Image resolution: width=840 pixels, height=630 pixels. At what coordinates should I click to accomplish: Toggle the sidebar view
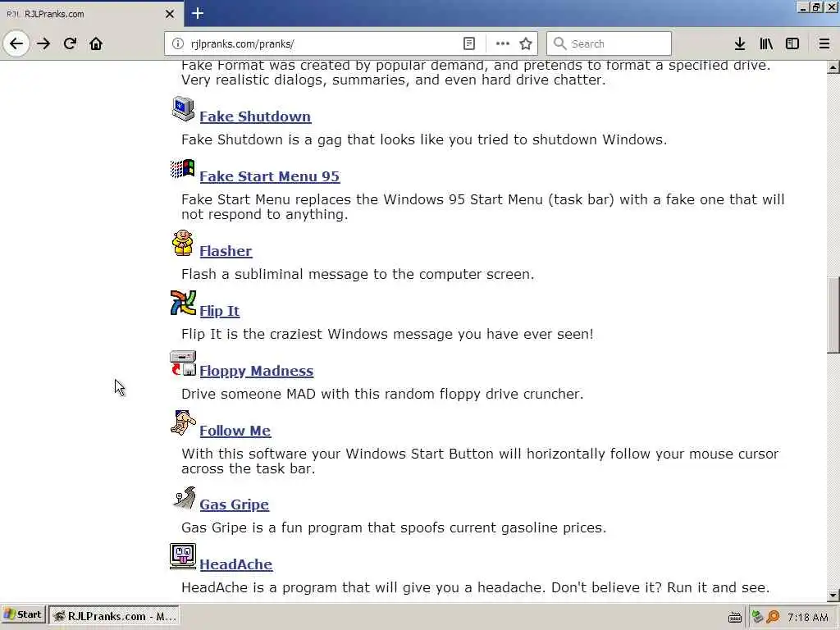(x=792, y=44)
